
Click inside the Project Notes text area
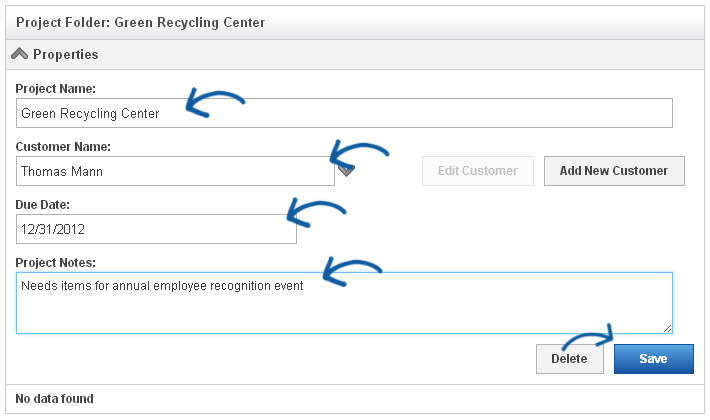coord(344,303)
